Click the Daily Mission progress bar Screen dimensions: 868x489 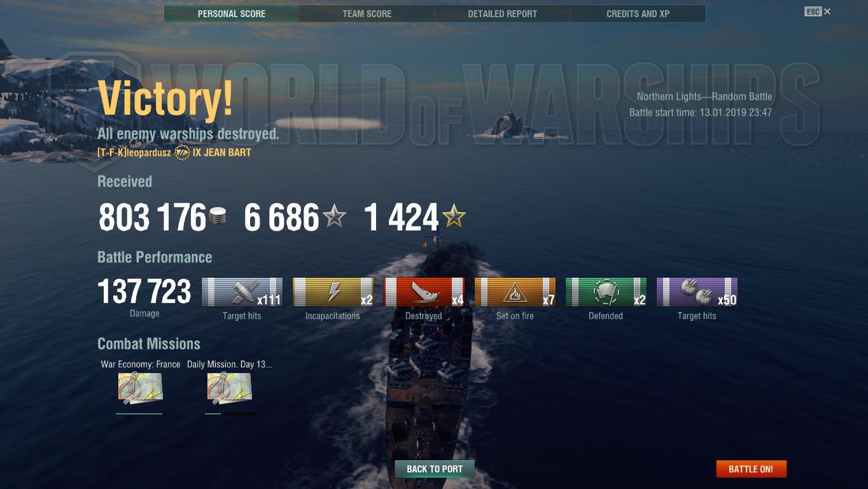click(230, 414)
